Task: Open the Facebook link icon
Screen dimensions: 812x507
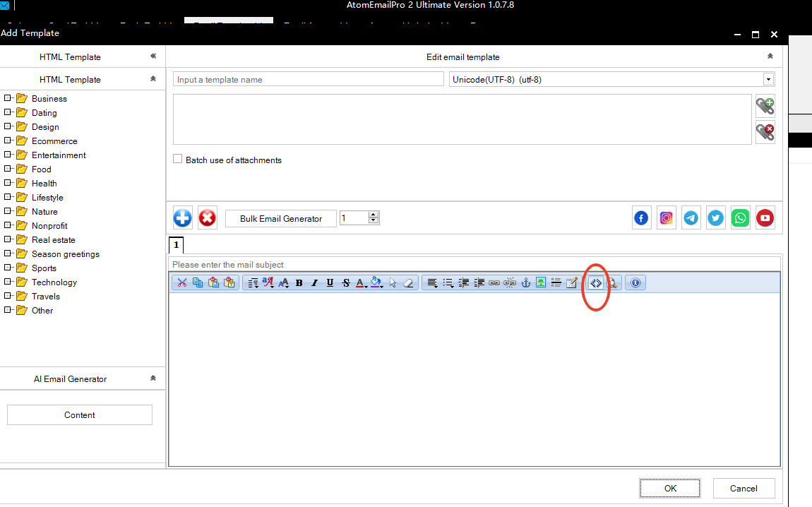Action: [641, 218]
